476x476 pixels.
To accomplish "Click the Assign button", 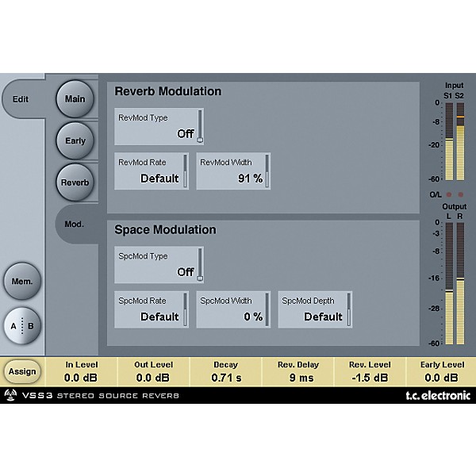I will (22, 371).
